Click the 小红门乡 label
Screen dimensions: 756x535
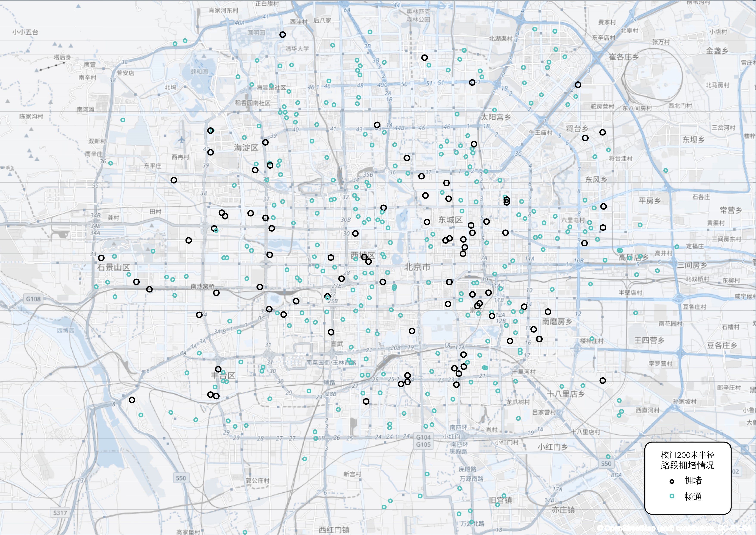click(x=553, y=447)
